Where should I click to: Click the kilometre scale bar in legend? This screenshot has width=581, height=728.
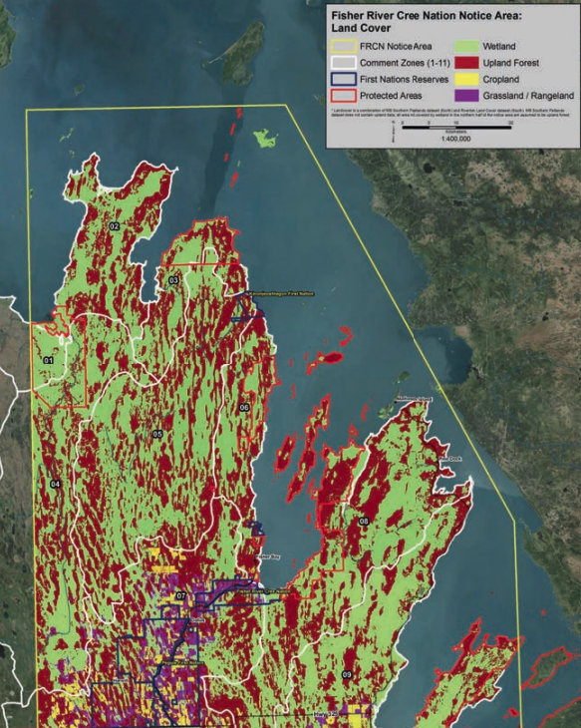pyautogui.click(x=456, y=127)
